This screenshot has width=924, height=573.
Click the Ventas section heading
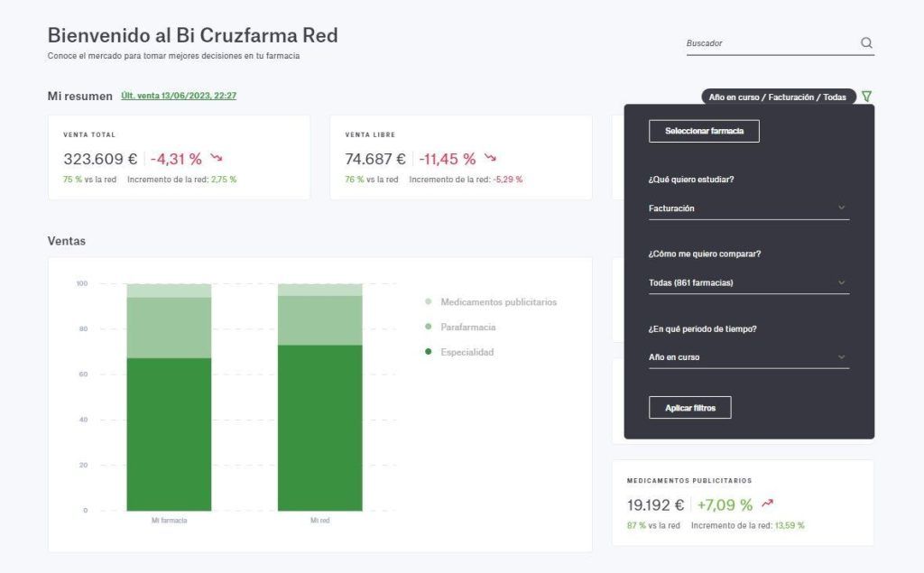coord(67,241)
